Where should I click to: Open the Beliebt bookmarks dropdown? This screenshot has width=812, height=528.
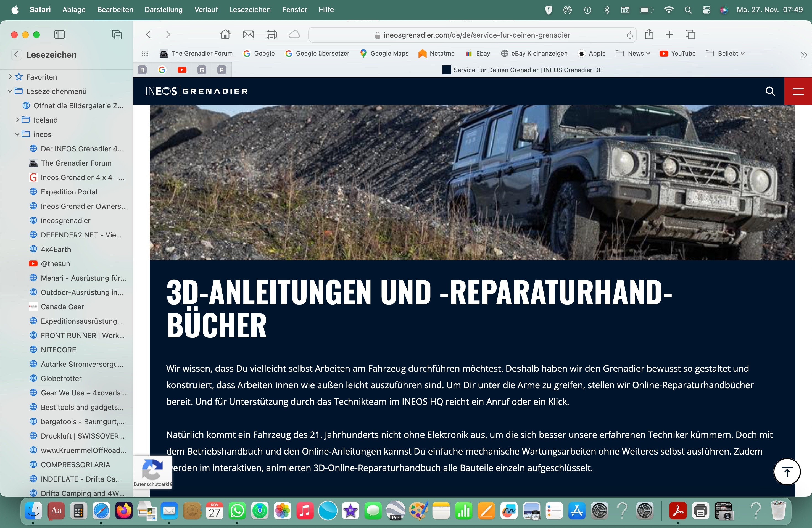click(725, 54)
